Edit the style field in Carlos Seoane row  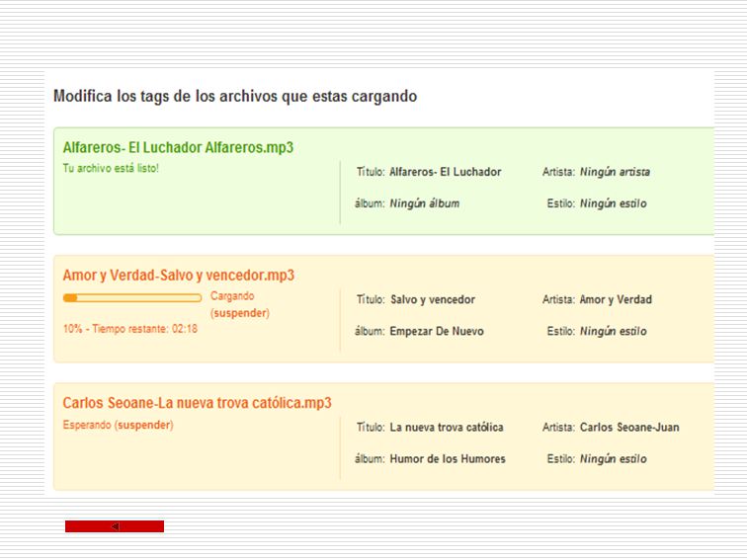tap(614, 459)
